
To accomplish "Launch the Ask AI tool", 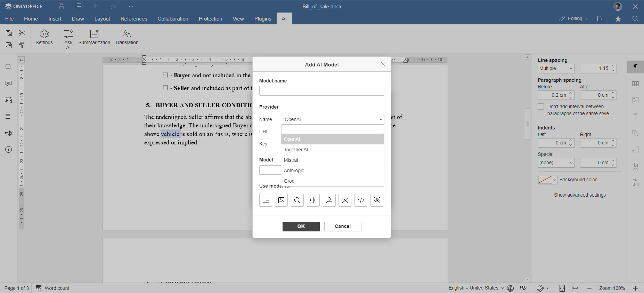I will pos(68,39).
